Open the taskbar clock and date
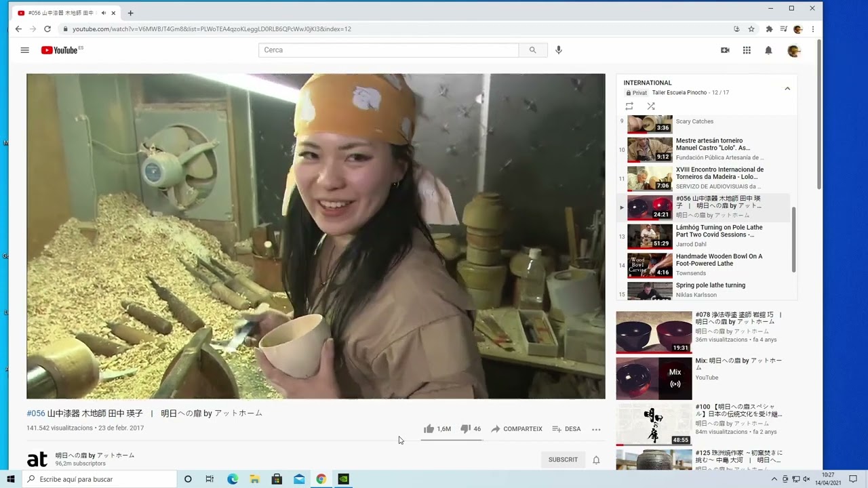Viewport: 868px width, 488px height. (x=828, y=479)
